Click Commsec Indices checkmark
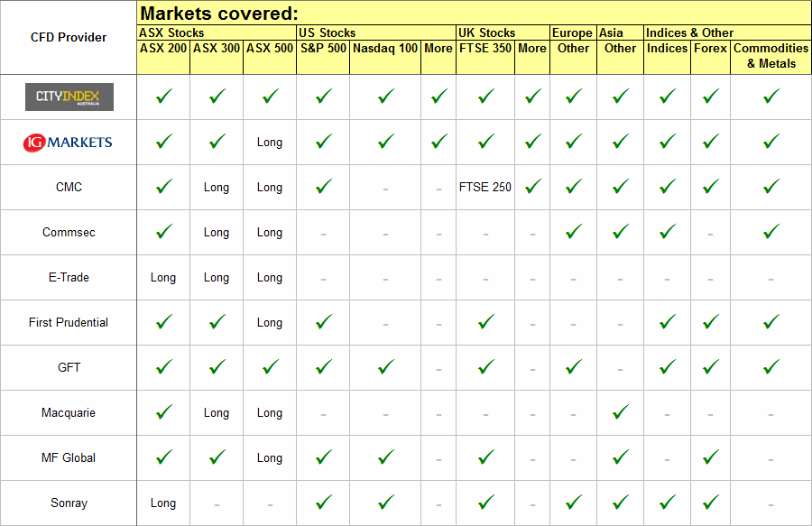Screen dimensions: 812x526 [x=668, y=231]
